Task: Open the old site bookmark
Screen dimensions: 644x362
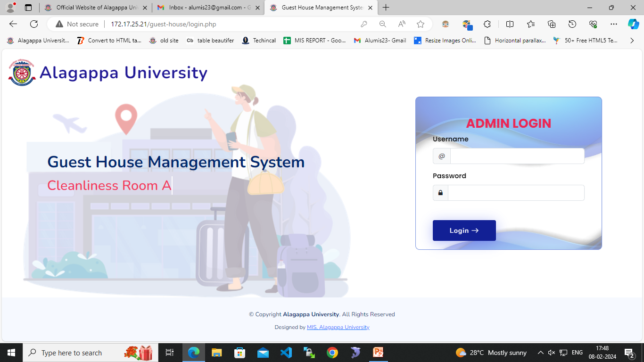Action: (x=164, y=41)
